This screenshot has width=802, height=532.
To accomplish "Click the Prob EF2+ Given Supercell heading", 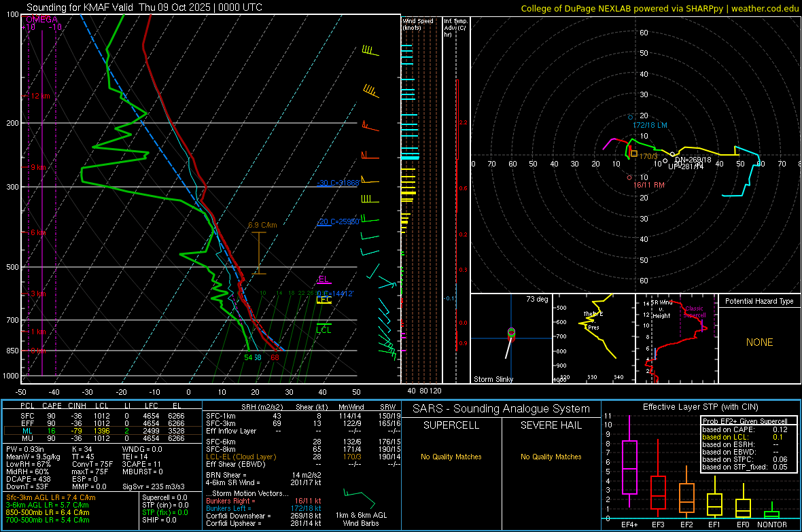I will [745, 421].
